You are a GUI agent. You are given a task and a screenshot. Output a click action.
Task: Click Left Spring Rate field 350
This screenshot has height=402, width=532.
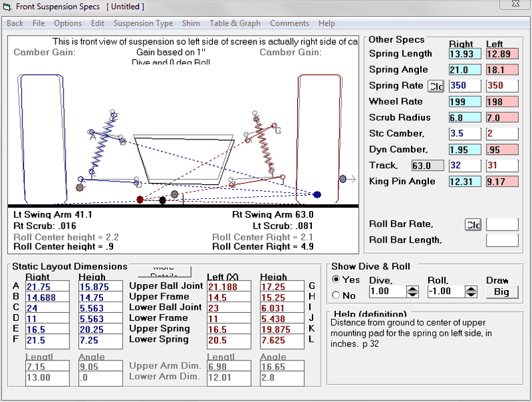[502, 86]
